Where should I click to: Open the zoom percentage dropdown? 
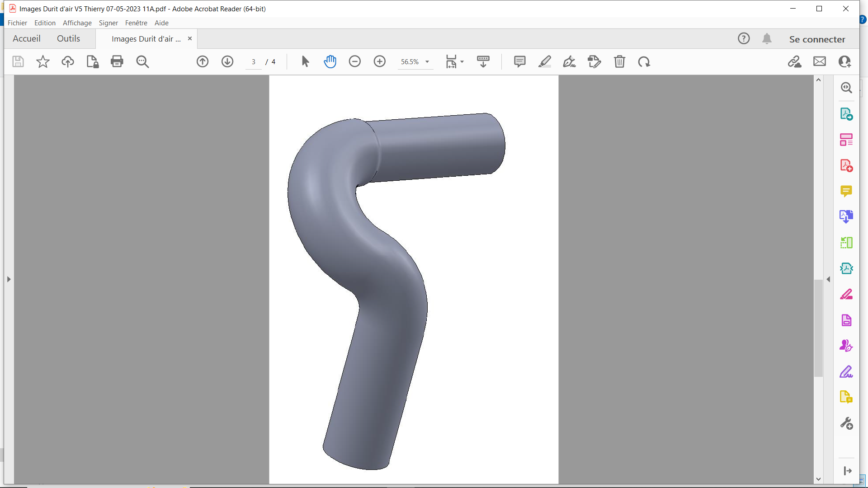(427, 62)
